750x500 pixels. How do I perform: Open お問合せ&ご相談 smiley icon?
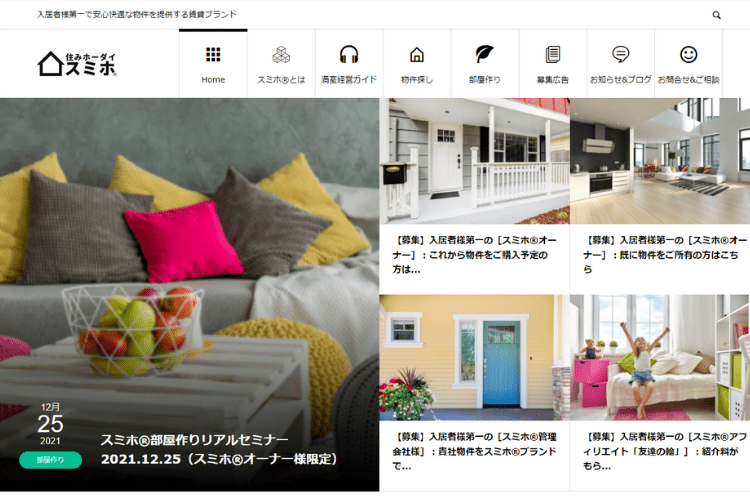click(x=688, y=55)
